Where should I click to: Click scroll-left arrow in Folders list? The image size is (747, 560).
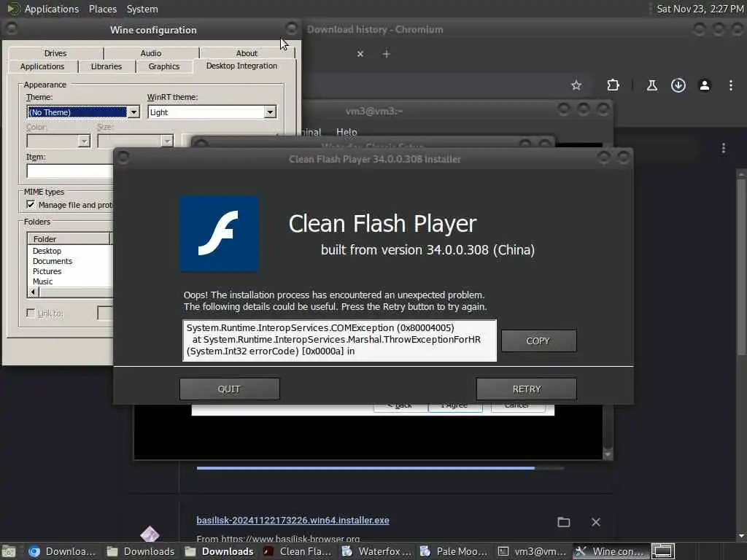tap(34, 292)
